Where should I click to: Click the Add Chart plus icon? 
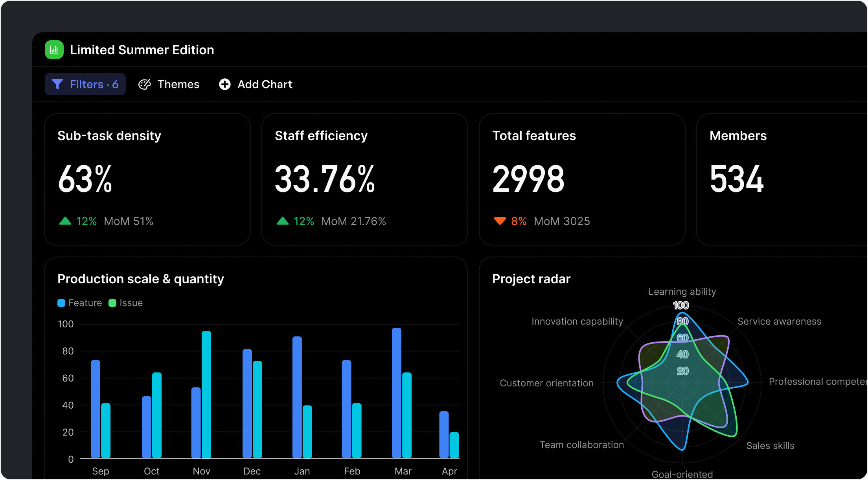pyautogui.click(x=225, y=84)
